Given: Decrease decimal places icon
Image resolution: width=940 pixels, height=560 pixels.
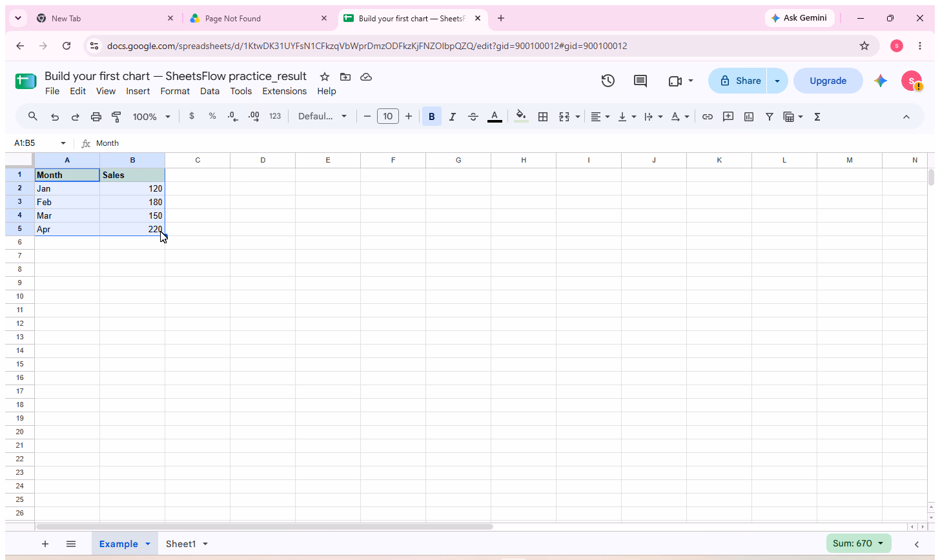Looking at the screenshot, I should coord(233,117).
